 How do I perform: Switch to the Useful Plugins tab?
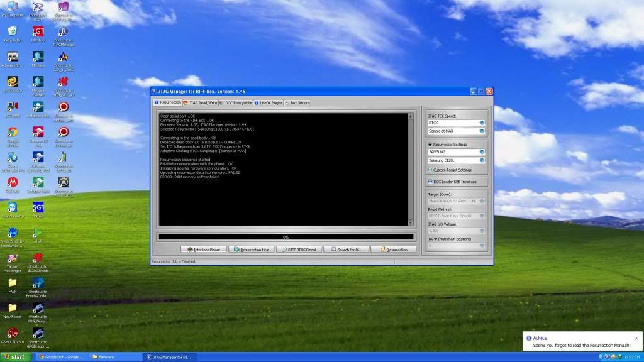click(x=269, y=102)
